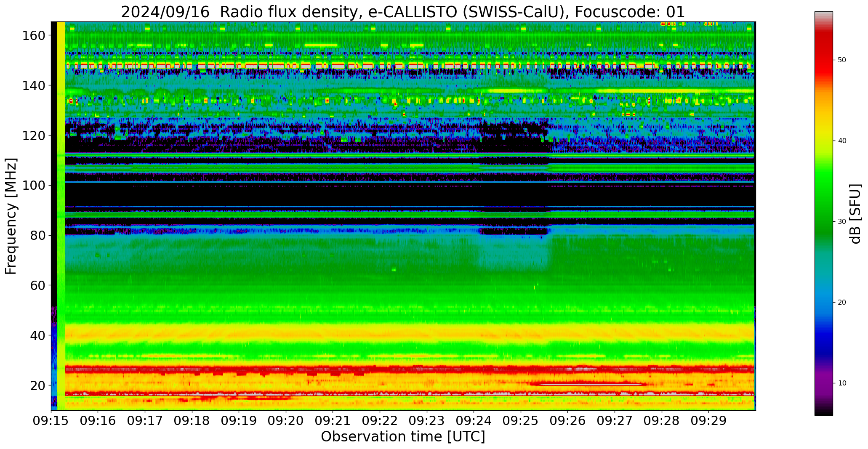This screenshot has height=449, width=868.
Task: Click the 09:24 time tick label
Action: [x=474, y=420]
